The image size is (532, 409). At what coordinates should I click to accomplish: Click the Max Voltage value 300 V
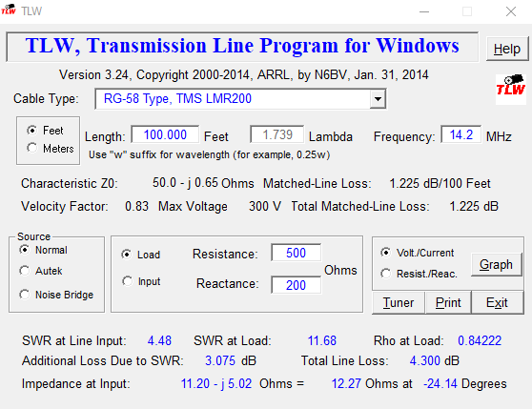pyautogui.click(x=265, y=206)
